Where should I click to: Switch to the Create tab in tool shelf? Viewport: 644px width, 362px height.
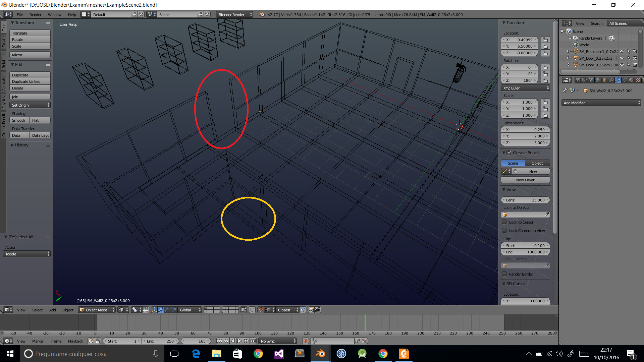4,42
